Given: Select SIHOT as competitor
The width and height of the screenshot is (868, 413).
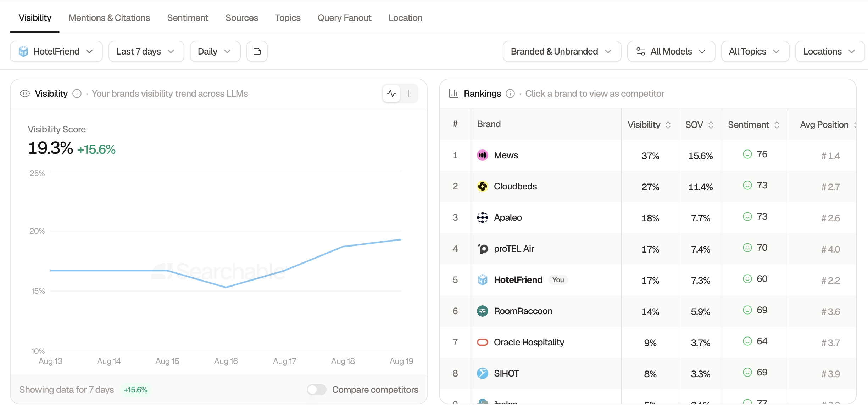Looking at the screenshot, I should click(x=506, y=373).
